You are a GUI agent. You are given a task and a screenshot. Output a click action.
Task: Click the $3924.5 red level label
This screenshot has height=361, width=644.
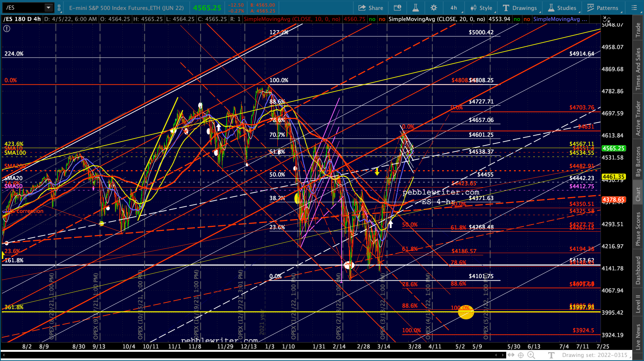point(583,330)
